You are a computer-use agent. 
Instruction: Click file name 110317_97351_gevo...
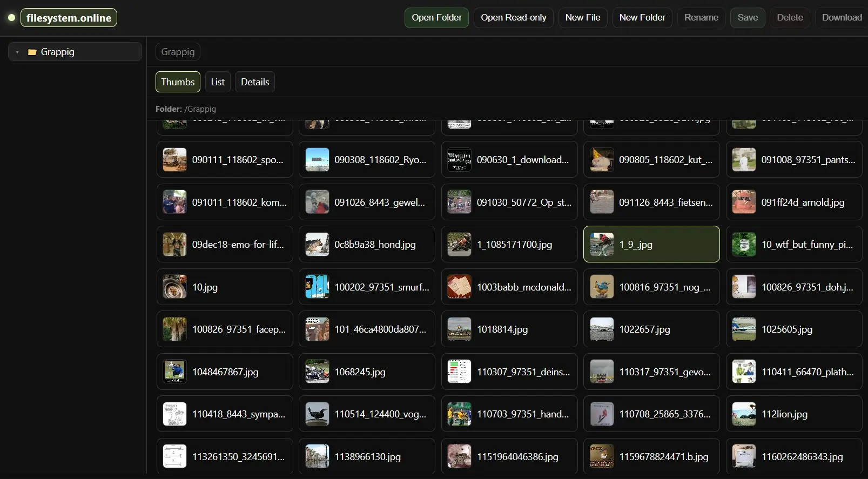(x=665, y=372)
